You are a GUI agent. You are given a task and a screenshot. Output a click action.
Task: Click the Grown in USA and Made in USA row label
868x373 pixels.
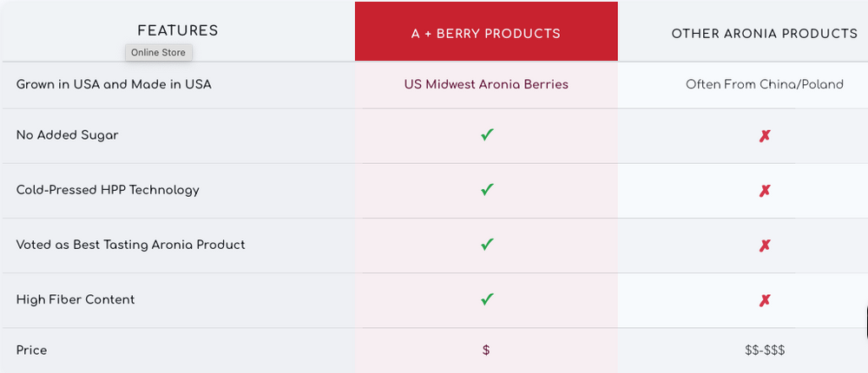click(114, 84)
